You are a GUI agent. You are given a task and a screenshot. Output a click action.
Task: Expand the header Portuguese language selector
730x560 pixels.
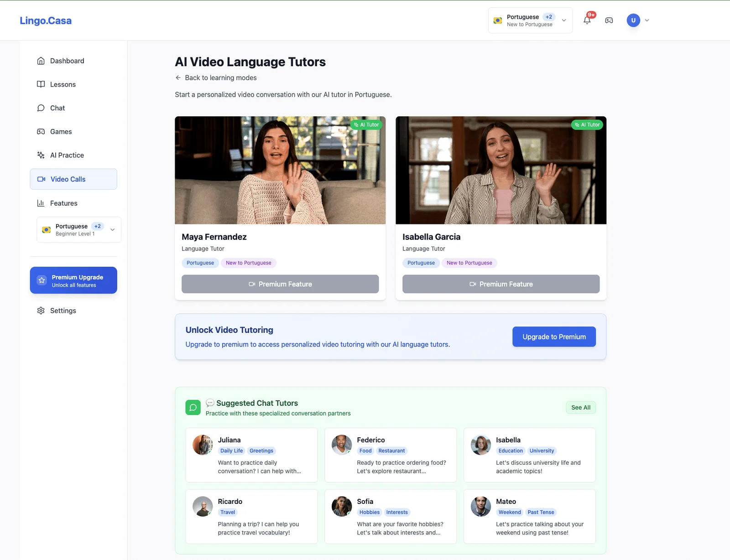click(x=530, y=21)
